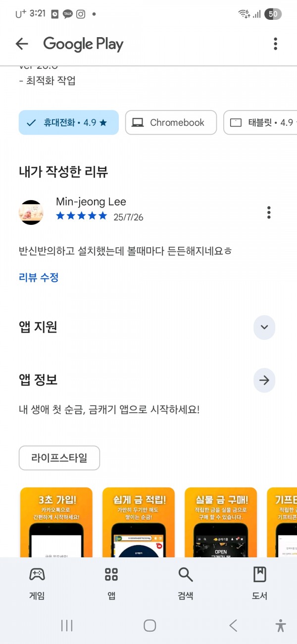
Task: Tap the back arrow beside Google Play
Action: pyautogui.click(x=22, y=44)
